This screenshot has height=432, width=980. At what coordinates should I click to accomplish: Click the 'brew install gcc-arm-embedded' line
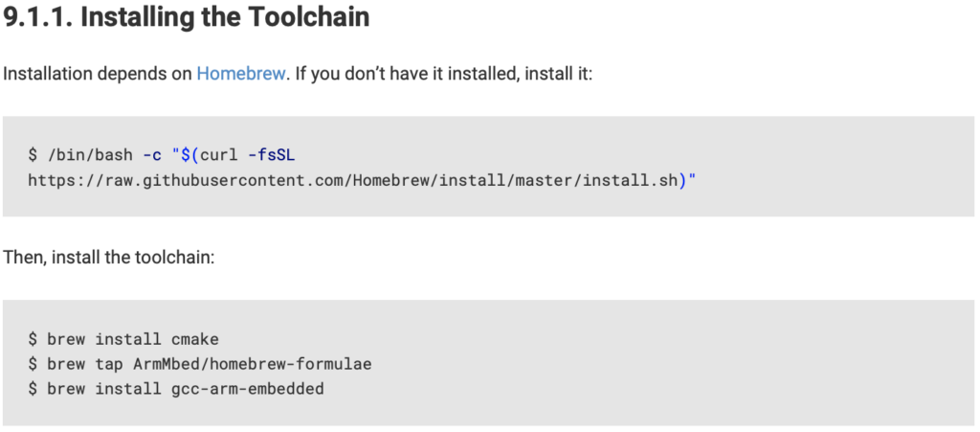(176, 389)
